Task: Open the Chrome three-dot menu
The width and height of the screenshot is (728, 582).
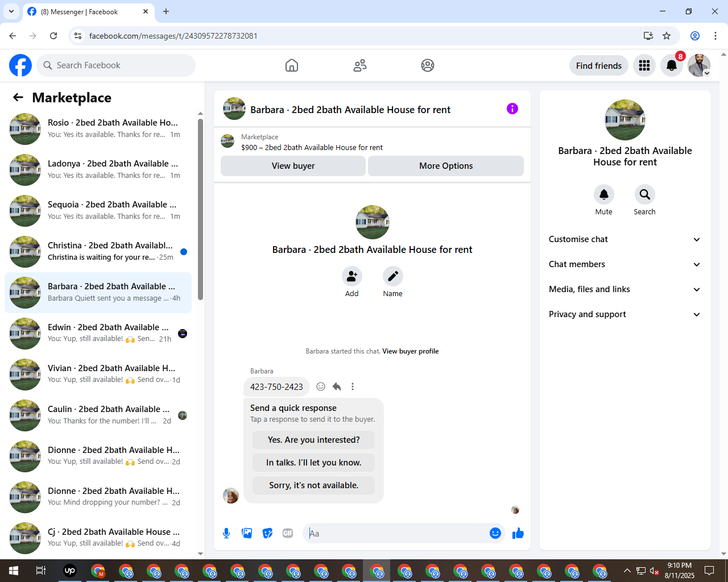Action: [x=715, y=36]
